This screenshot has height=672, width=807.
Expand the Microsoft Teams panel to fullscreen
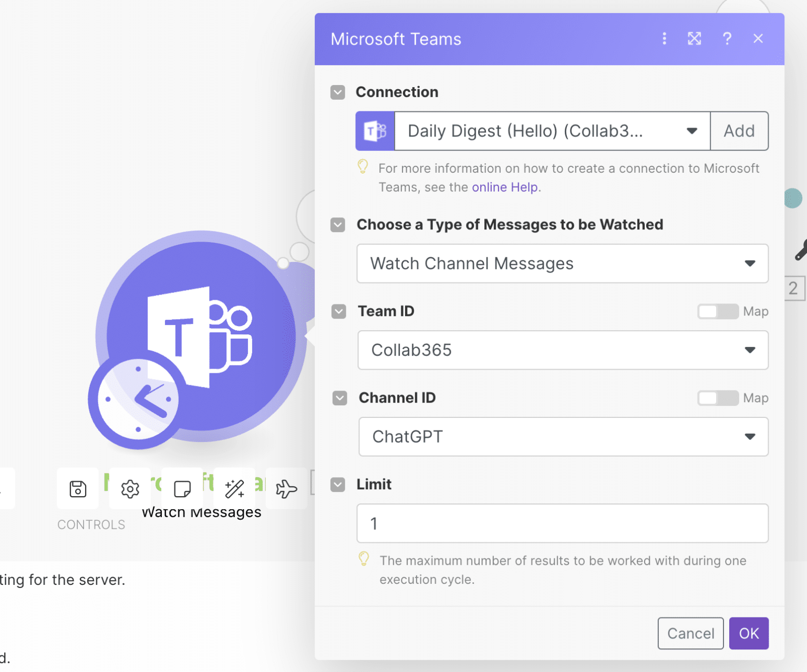694,38
